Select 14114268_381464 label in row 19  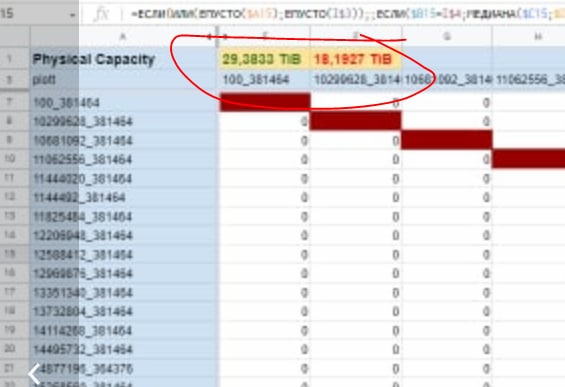tap(124, 330)
